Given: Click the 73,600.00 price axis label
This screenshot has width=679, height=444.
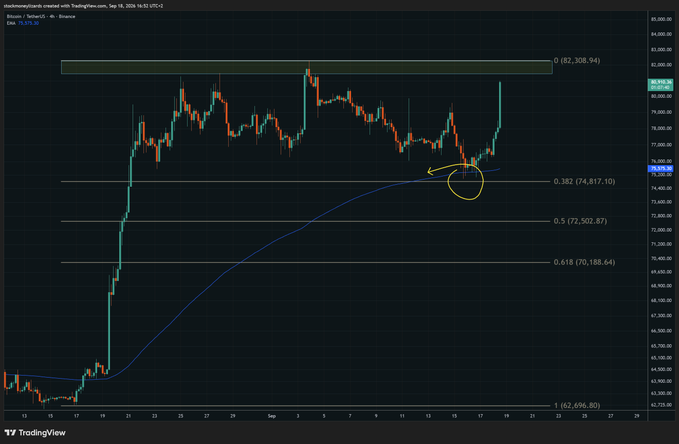Looking at the screenshot, I should [661, 202].
